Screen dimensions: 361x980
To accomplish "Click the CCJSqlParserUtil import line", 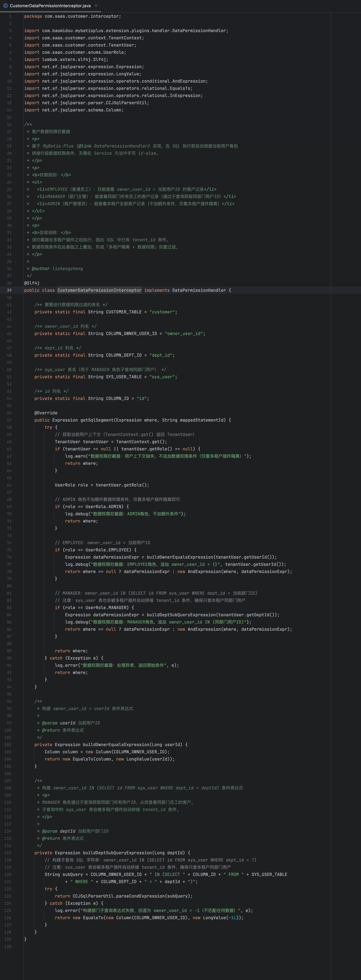I will [87, 103].
